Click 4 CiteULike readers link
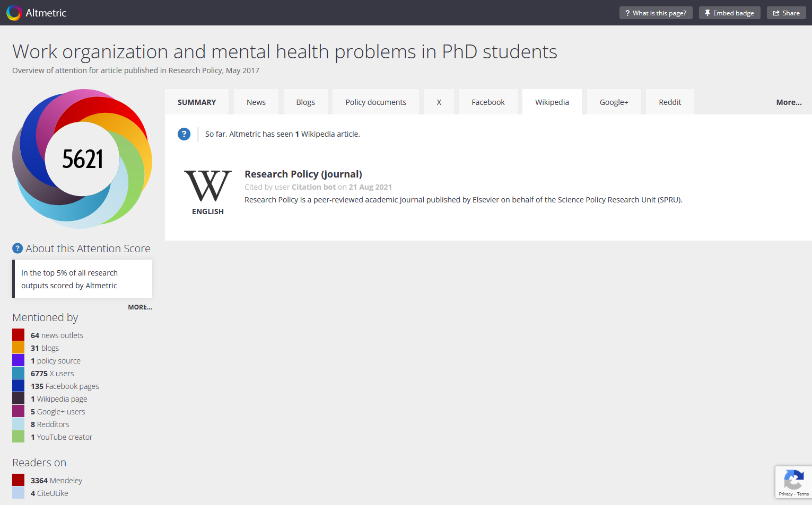This screenshot has width=812, height=505. coord(49,493)
